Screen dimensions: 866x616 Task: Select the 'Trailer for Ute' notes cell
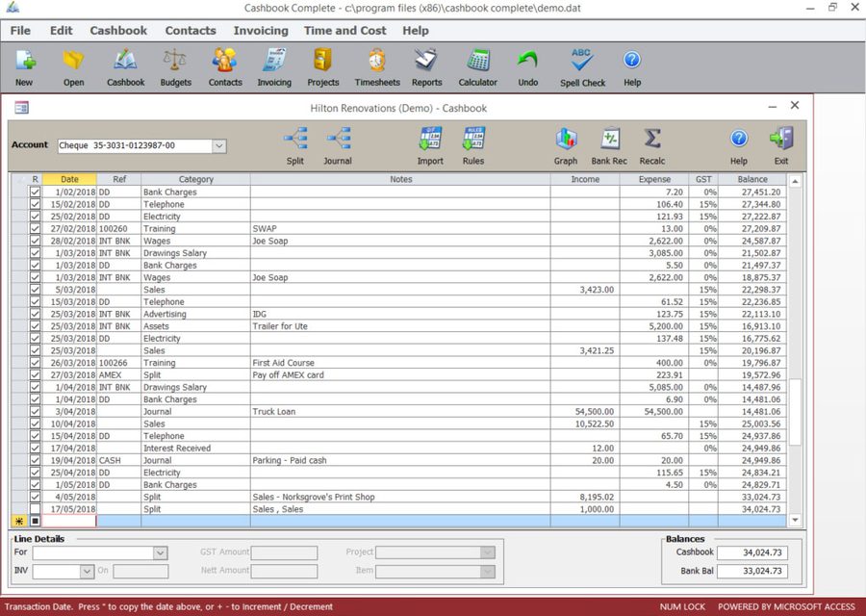pyautogui.click(x=400, y=326)
